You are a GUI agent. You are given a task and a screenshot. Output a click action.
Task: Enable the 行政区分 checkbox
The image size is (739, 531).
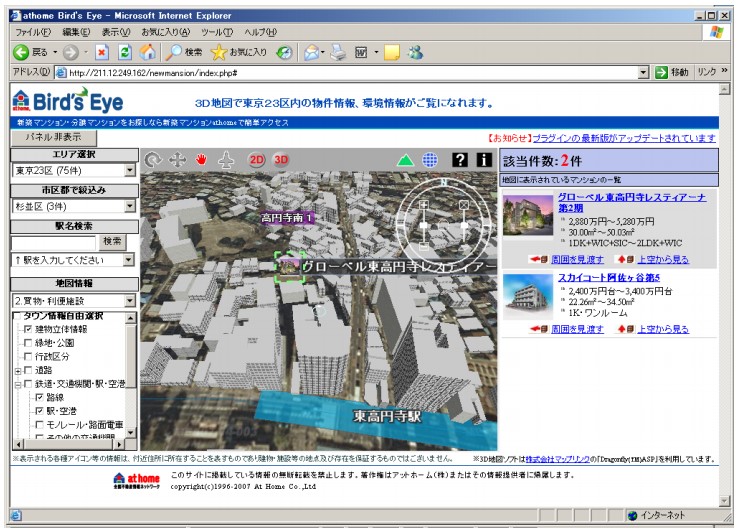click(28, 356)
